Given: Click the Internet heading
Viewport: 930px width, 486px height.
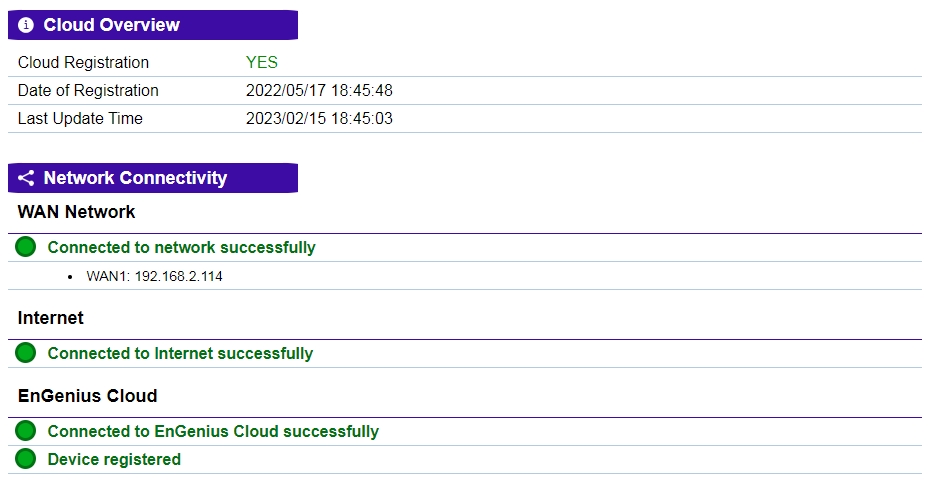Looking at the screenshot, I should [51, 318].
